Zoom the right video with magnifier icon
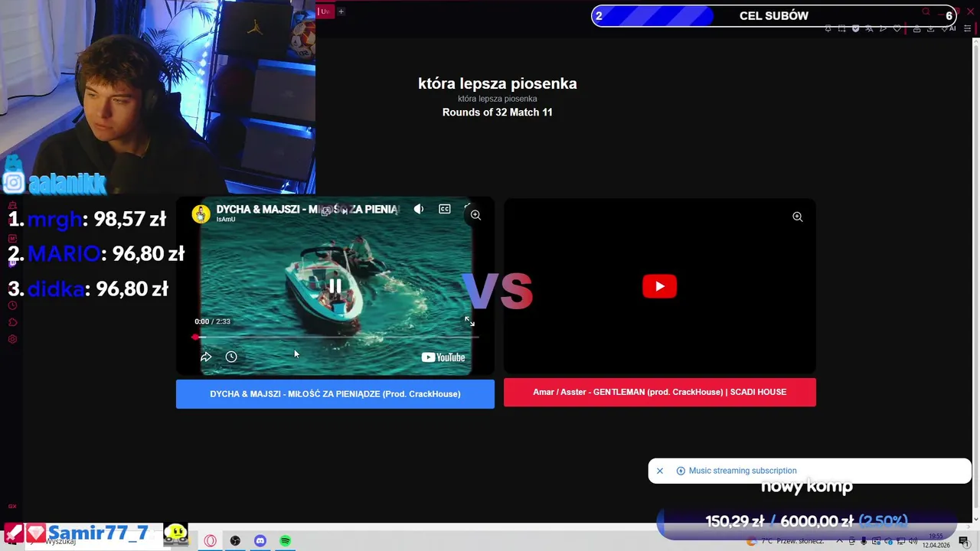980x551 pixels. [x=797, y=217]
